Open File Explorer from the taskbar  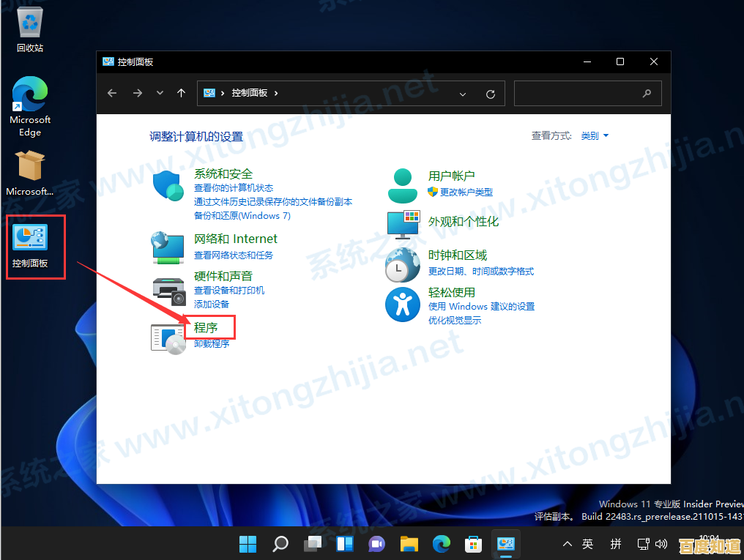coord(409,544)
